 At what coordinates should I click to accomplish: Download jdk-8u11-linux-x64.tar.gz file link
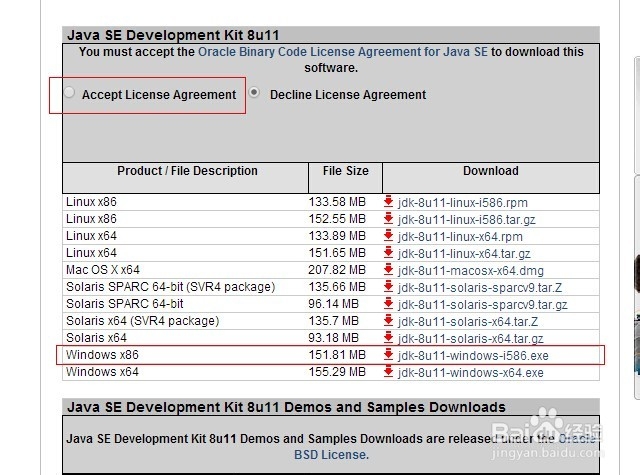[x=464, y=254]
